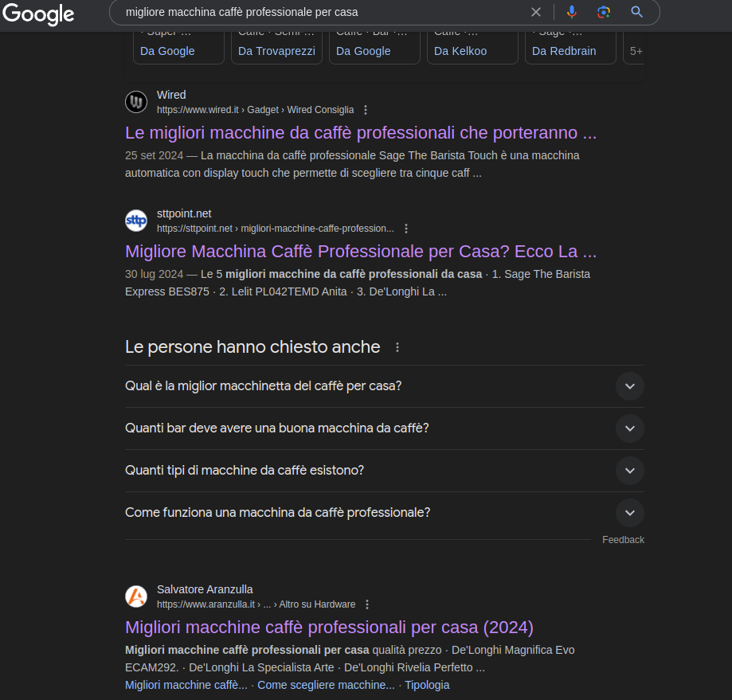Expand 'Quanti bar deve avere una buona macchina'
Image resolution: width=732 pixels, height=700 pixels.
385,428
